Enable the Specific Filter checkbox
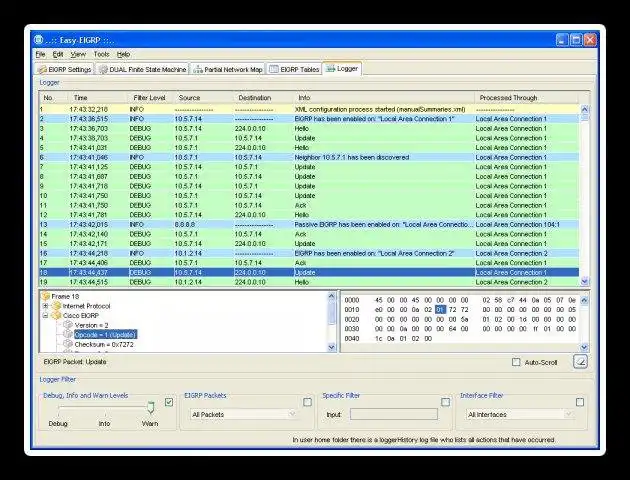Screen dimensions: 630x480 coord(445,402)
